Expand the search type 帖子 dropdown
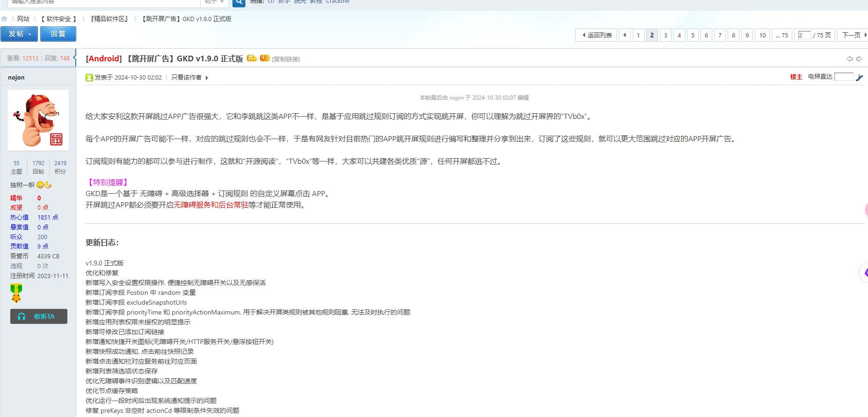 [214, 2]
